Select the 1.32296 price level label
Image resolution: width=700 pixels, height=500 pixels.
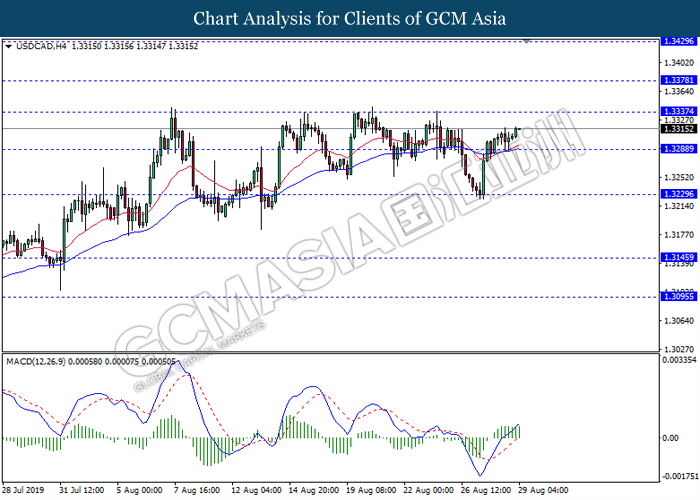[679, 194]
